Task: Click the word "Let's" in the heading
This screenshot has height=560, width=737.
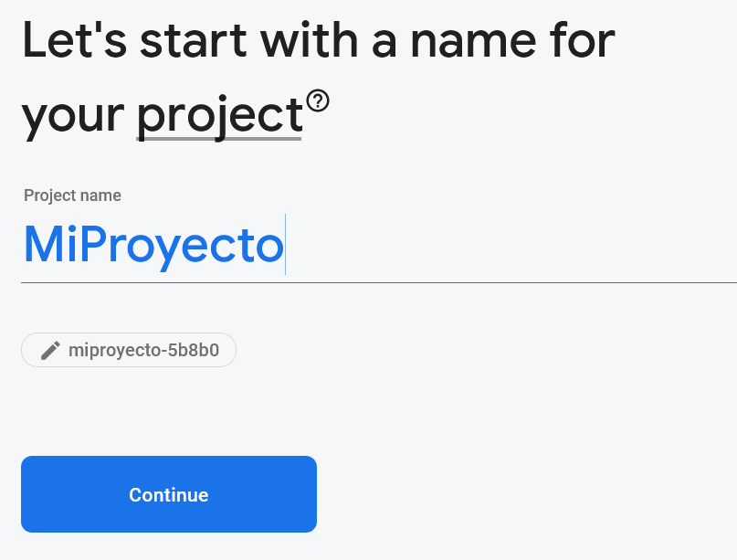Action: pyautogui.click(x=75, y=40)
